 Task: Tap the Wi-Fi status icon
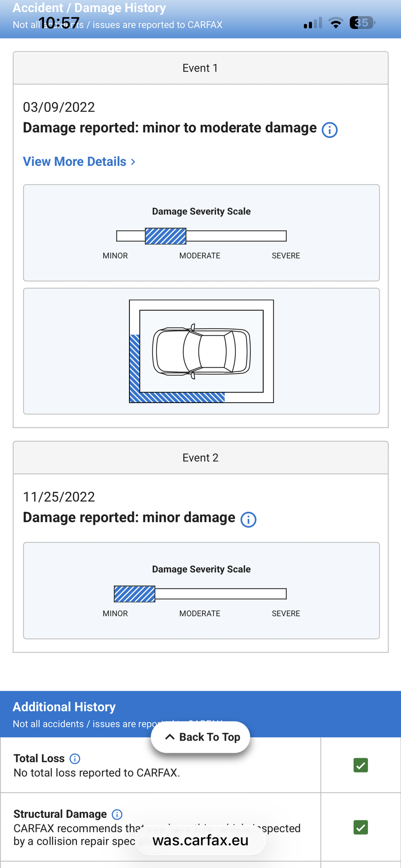336,23
